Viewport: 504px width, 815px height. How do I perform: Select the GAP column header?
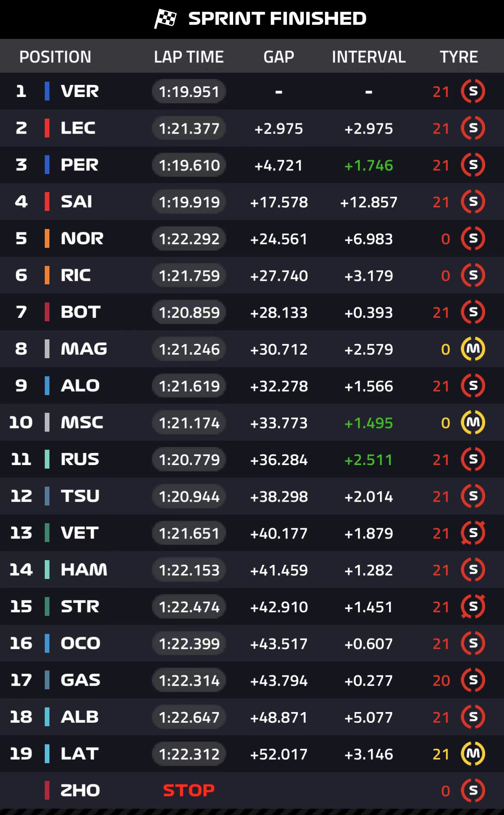279,57
